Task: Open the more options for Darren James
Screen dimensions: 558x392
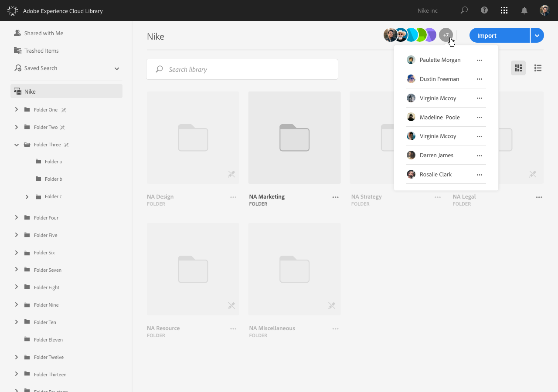Action: click(480, 155)
